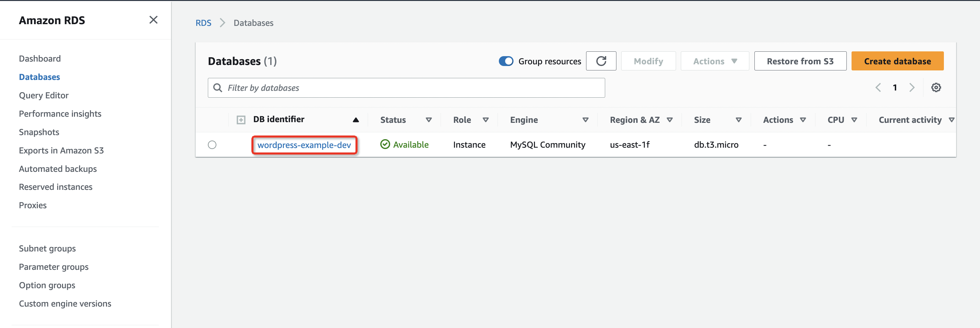The image size is (980, 328).
Task: Open the Actions dropdown
Action: pyautogui.click(x=715, y=61)
